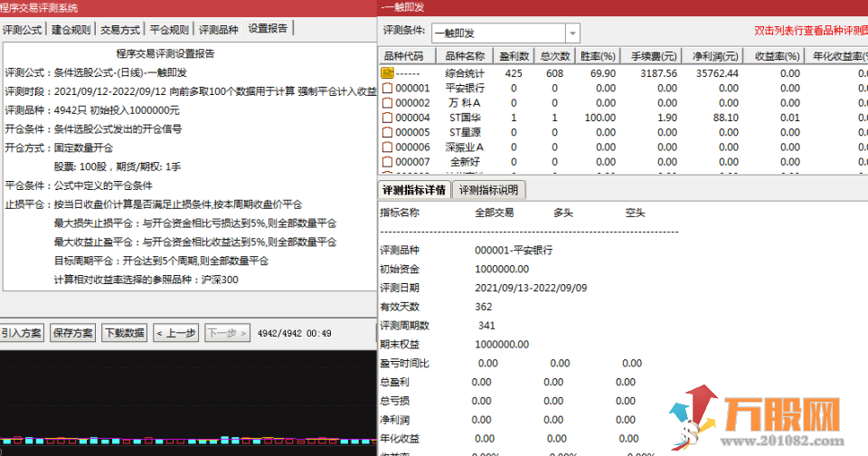The image size is (868, 456).
Task: Click the icon beside stock code 000007
Action: click(387, 161)
